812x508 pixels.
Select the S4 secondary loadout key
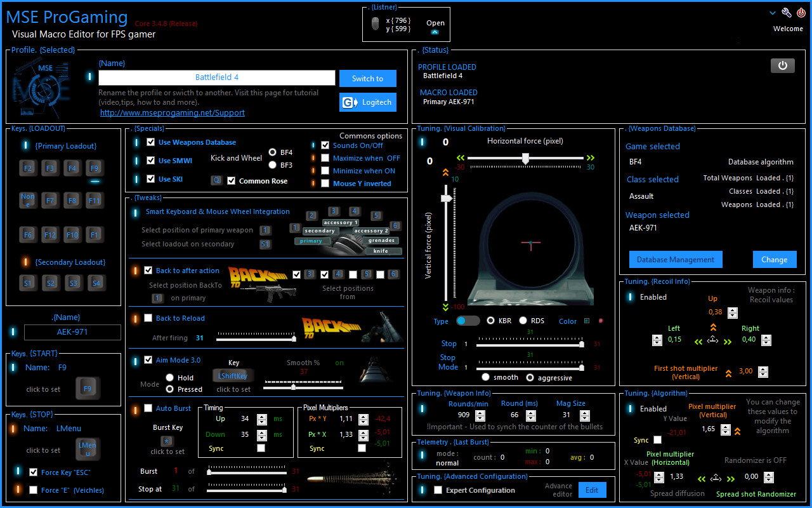[96, 283]
